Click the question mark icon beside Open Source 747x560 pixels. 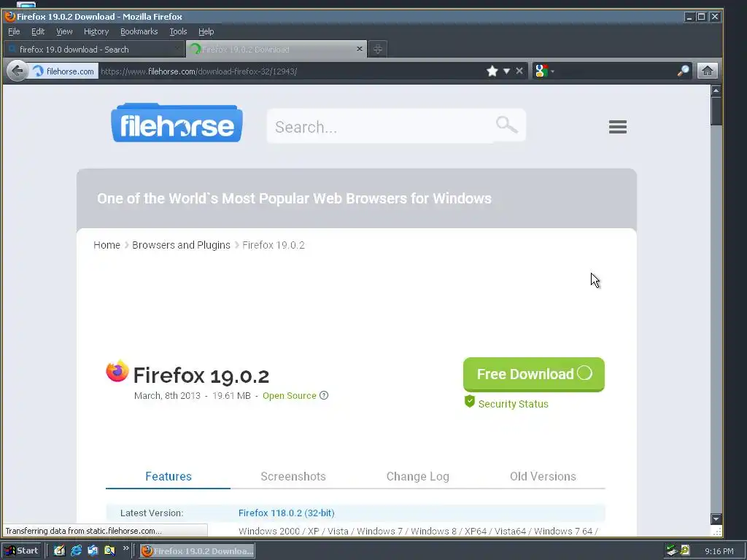tap(324, 395)
